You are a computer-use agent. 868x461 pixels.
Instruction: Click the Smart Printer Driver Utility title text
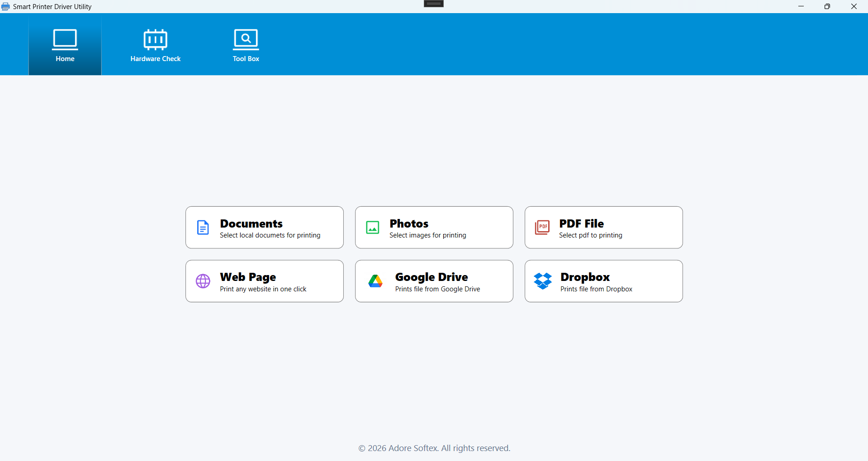(x=52, y=7)
